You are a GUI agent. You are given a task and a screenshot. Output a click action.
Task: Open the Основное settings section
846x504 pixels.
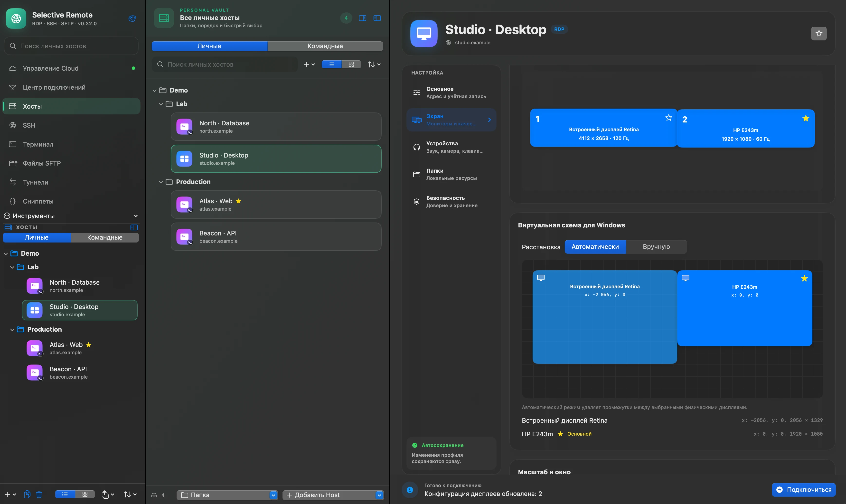(x=451, y=93)
